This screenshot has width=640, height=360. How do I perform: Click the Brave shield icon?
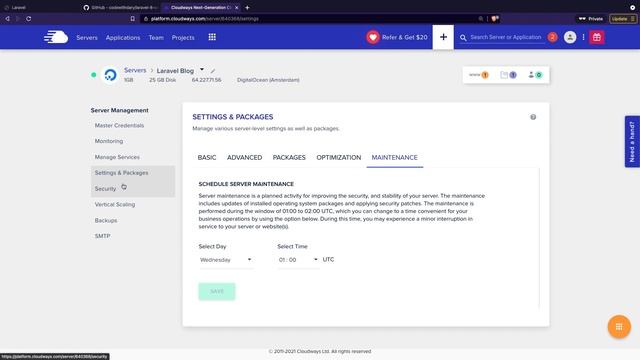[495, 19]
